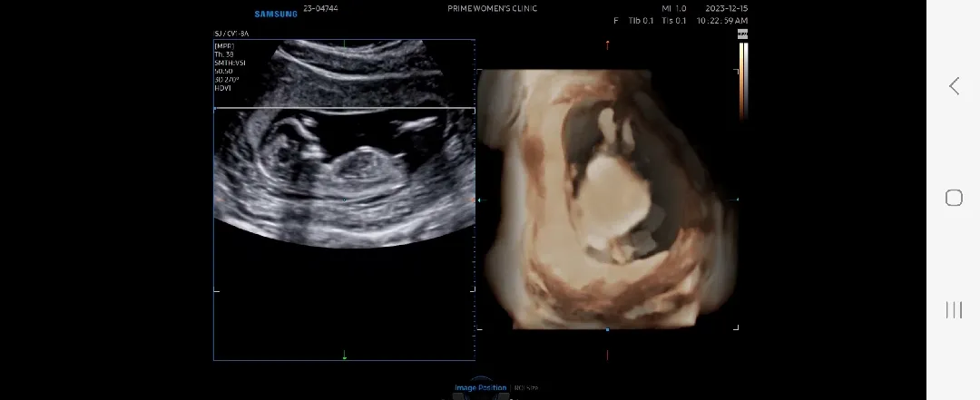The width and height of the screenshot is (980, 400).
Task: Click the clinic name PRIME WOMEN'S CLINIC
Action: click(493, 9)
